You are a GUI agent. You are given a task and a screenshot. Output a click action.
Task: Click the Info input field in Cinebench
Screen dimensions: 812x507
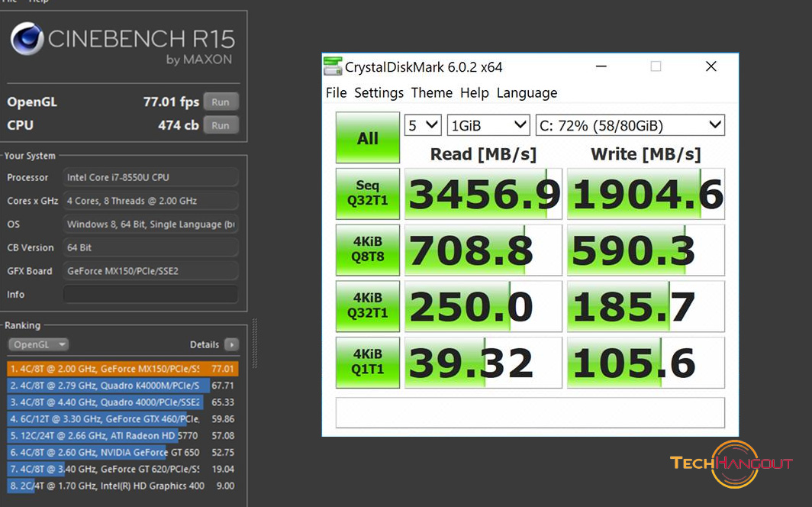point(150,294)
